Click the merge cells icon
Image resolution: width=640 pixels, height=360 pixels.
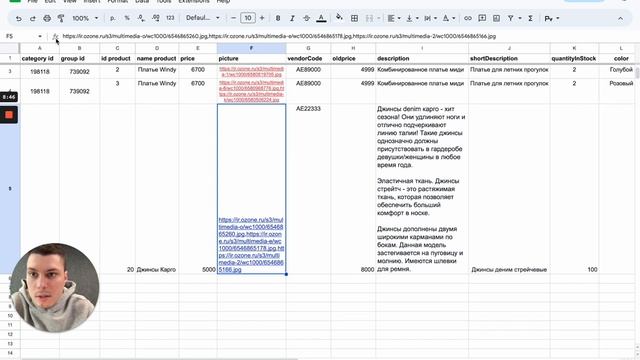click(x=369, y=18)
